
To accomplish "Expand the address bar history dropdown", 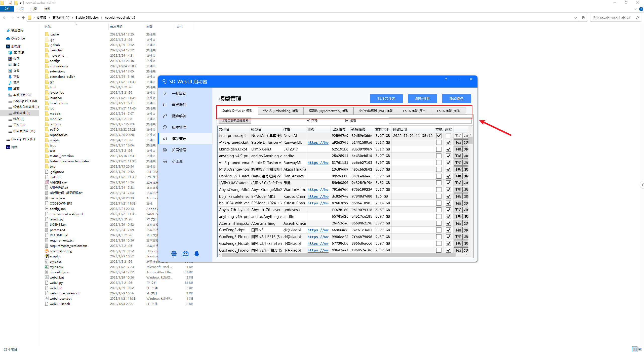I will [575, 18].
